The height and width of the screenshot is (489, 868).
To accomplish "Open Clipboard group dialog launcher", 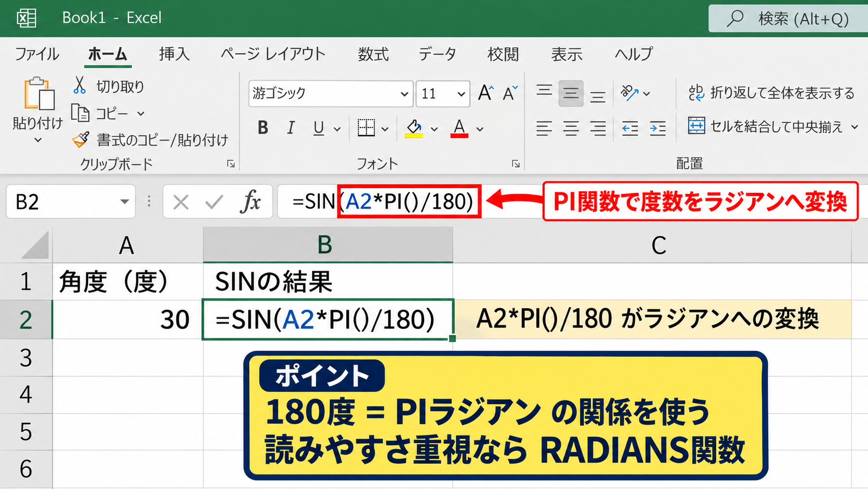I will pyautogui.click(x=231, y=164).
